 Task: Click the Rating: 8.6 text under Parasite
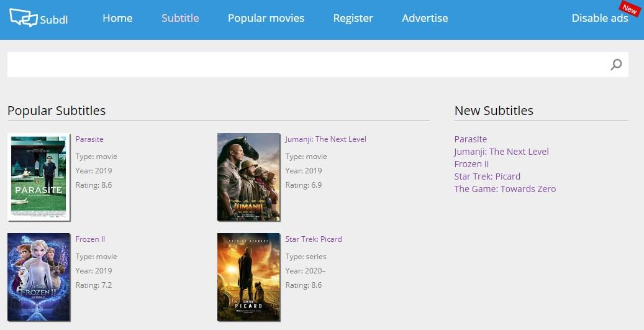coord(94,185)
